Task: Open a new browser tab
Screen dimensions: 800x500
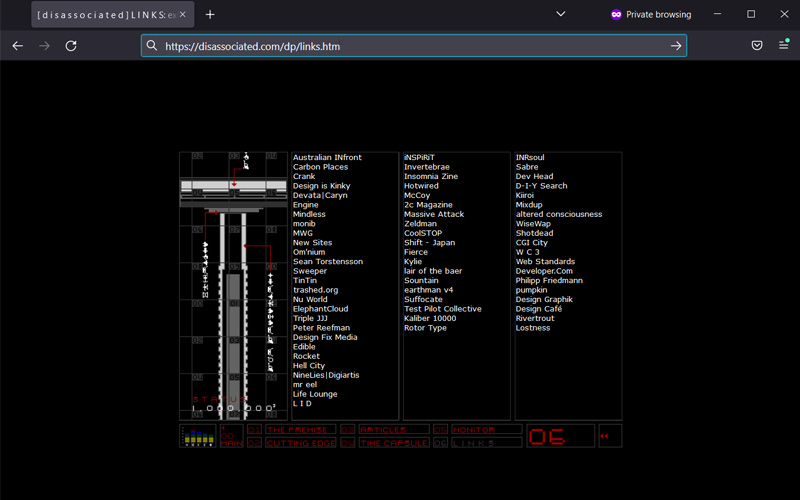Action: [x=210, y=14]
